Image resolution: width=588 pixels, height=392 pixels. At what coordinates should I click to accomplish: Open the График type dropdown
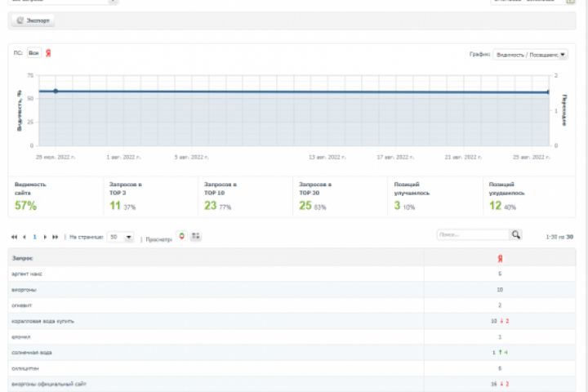pyautogui.click(x=530, y=55)
